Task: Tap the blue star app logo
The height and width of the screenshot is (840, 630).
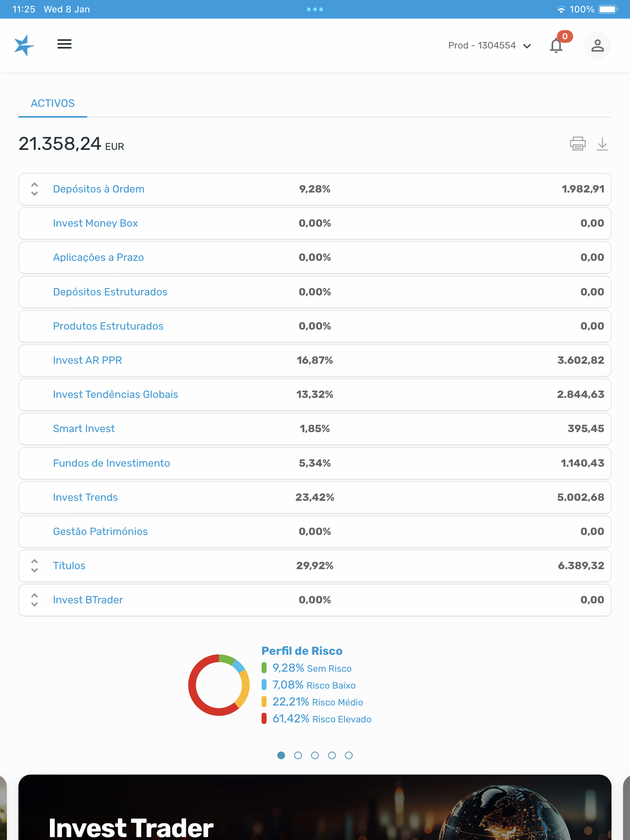Action: coord(24,45)
